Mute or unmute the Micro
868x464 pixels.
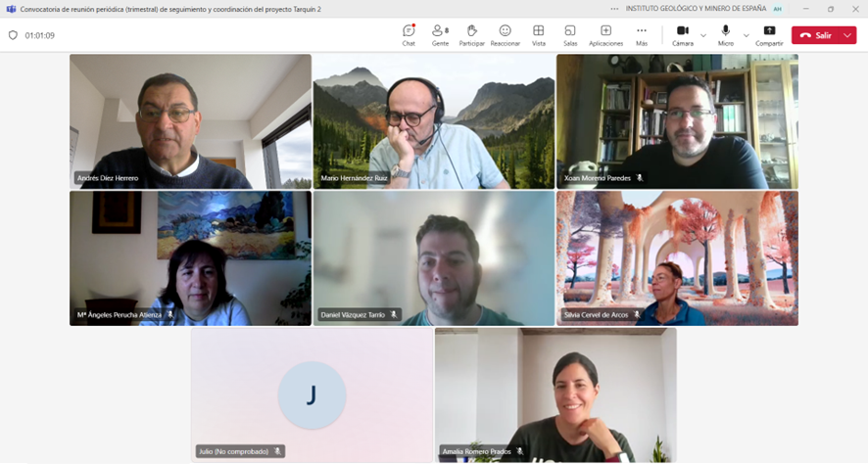725,34
